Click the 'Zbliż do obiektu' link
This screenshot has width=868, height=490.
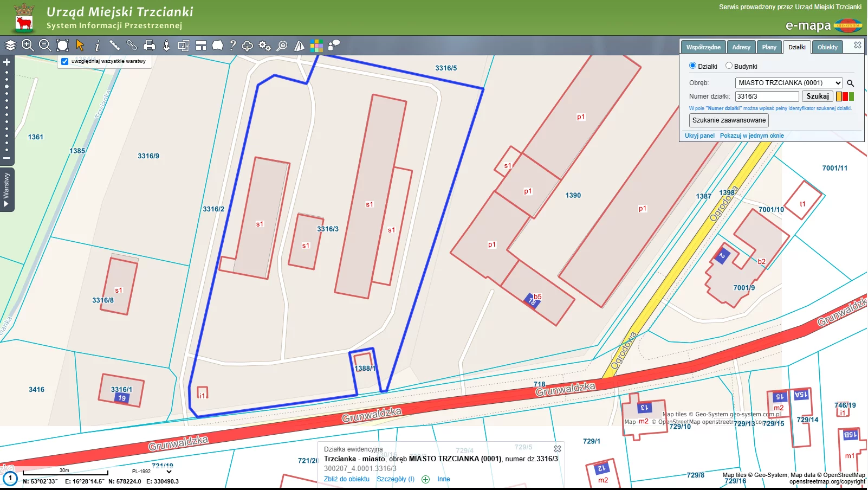(x=347, y=479)
